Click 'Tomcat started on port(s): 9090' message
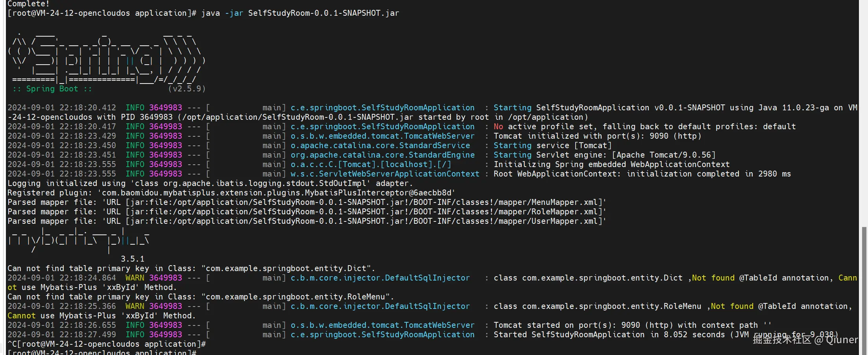Image resolution: width=868 pixels, height=355 pixels. tap(633, 325)
